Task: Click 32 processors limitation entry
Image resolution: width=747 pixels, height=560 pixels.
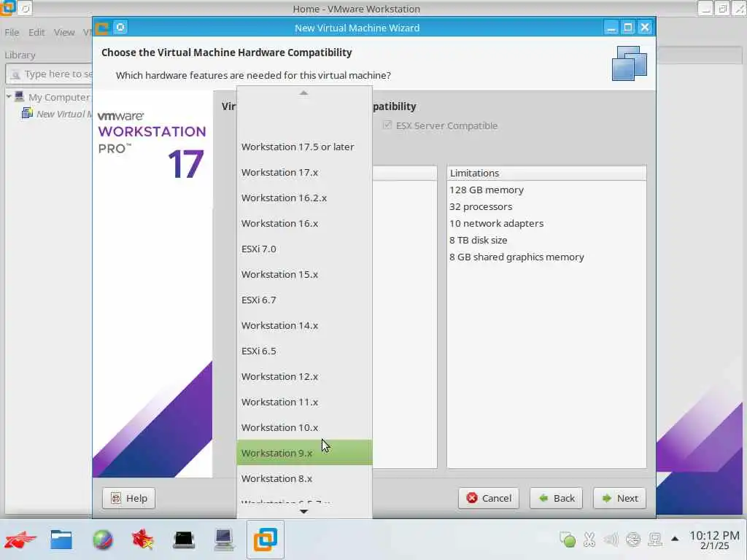Action: pyautogui.click(x=481, y=206)
